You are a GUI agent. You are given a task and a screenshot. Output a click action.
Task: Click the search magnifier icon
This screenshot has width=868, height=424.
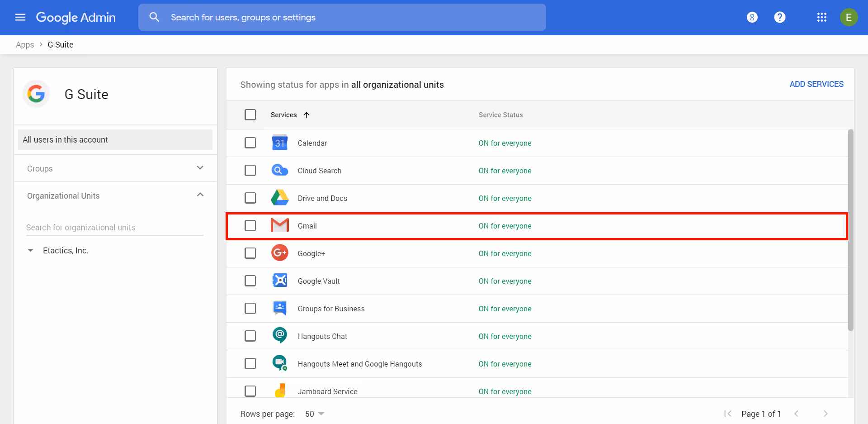click(x=154, y=17)
